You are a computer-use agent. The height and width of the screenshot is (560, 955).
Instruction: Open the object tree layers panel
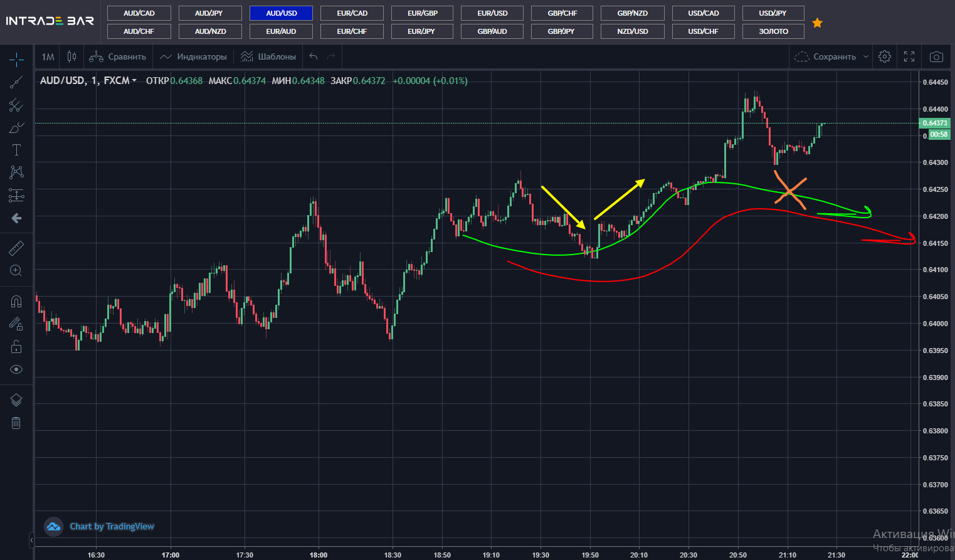16,400
